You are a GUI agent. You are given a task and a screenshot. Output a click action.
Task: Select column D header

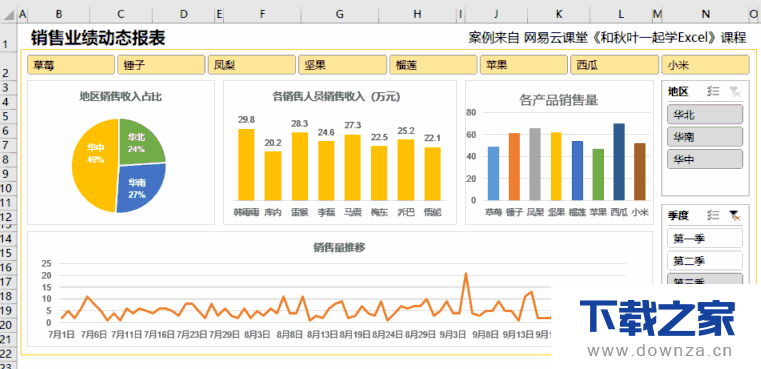pos(183,15)
